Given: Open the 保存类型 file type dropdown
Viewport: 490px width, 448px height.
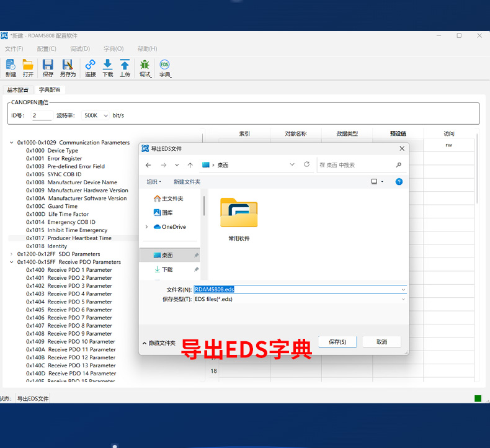Looking at the screenshot, I should 300,299.
